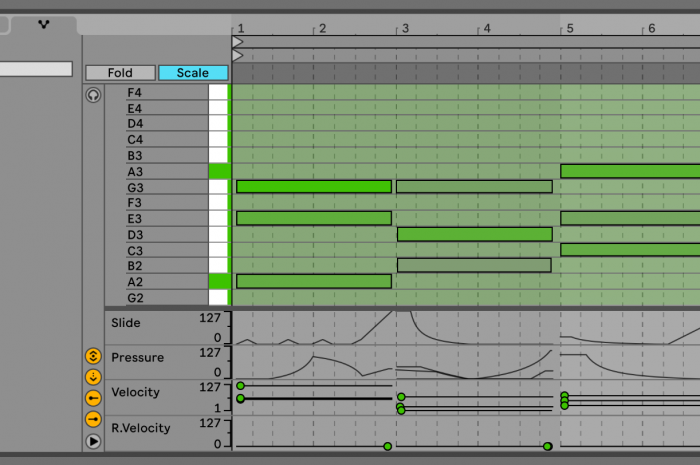Click the release velocity marker ending bar 4
700x465 pixels.
point(547,446)
